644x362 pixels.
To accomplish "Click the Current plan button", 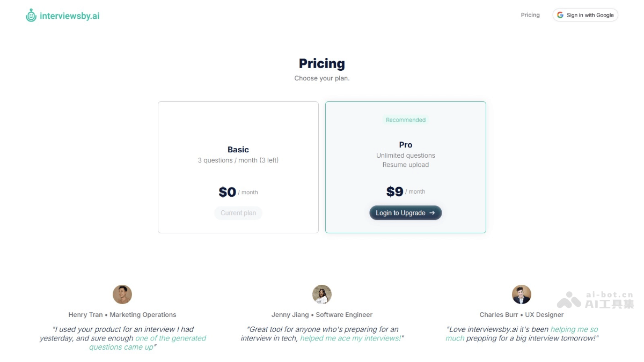I will tap(238, 213).
